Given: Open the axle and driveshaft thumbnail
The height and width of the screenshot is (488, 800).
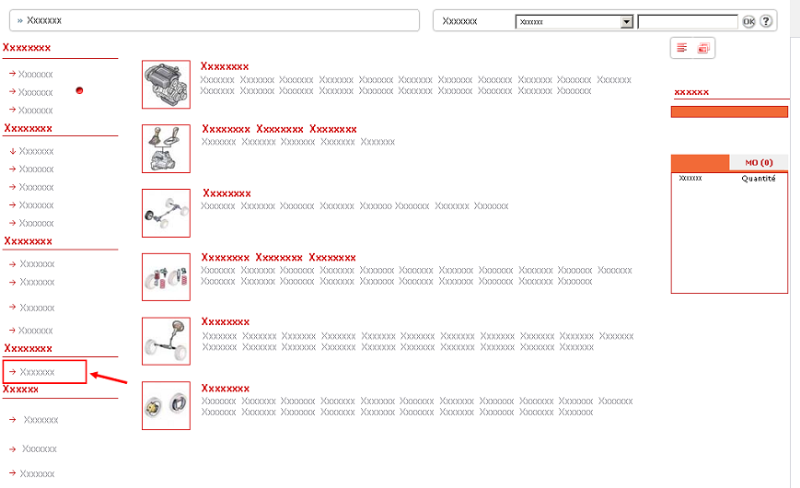Looking at the screenshot, I should tap(166, 213).
